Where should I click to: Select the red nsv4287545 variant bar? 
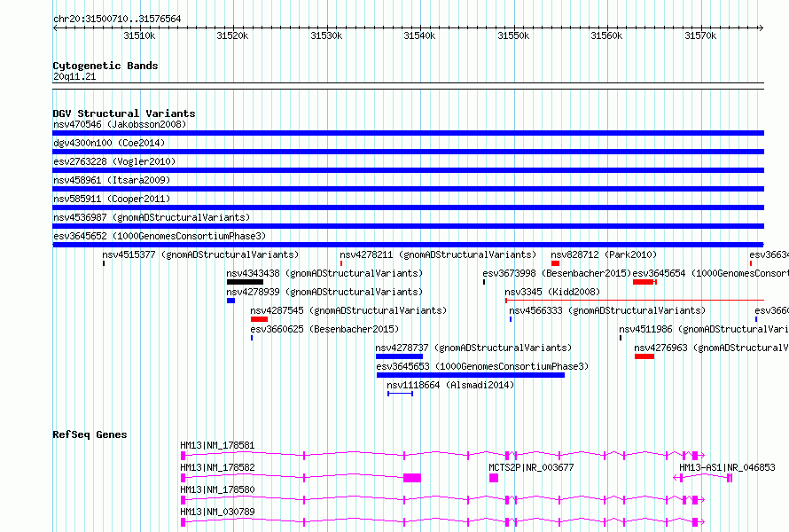(x=259, y=319)
